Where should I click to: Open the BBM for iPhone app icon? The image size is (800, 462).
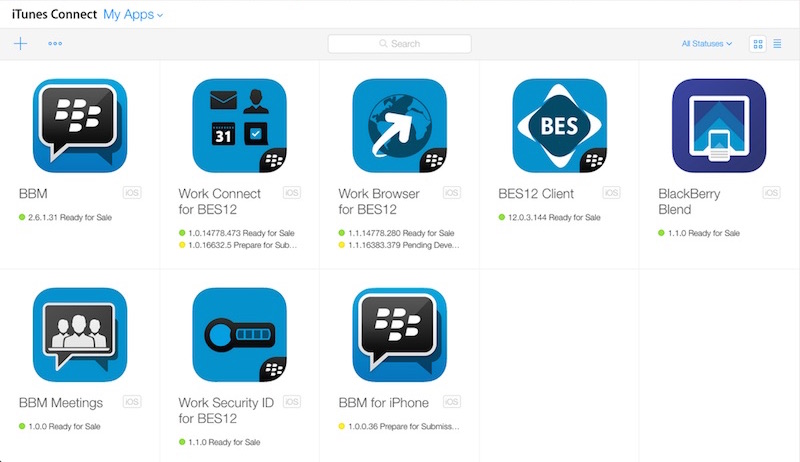pyautogui.click(x=399, y=335)
